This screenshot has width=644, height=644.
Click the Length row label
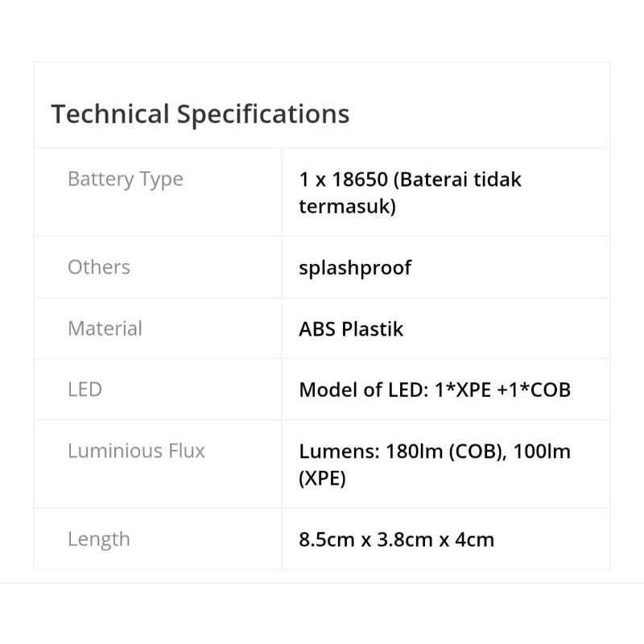tap(98, 539)
